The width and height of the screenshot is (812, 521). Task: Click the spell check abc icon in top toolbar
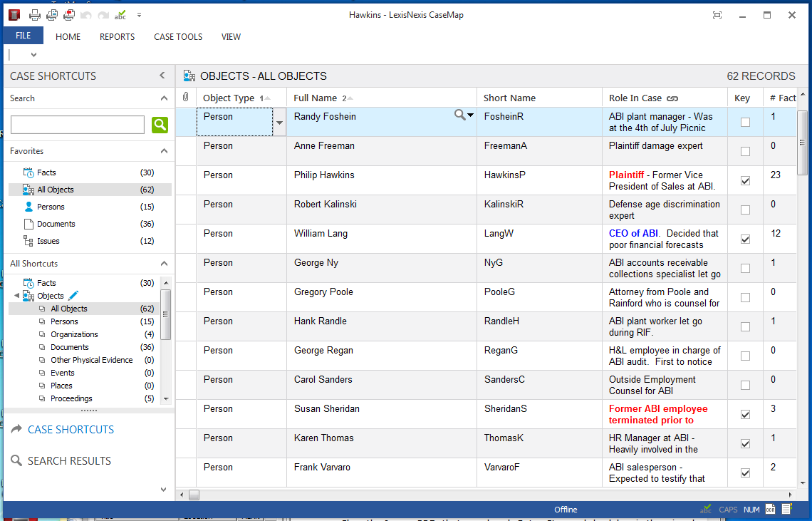[120, 15]
